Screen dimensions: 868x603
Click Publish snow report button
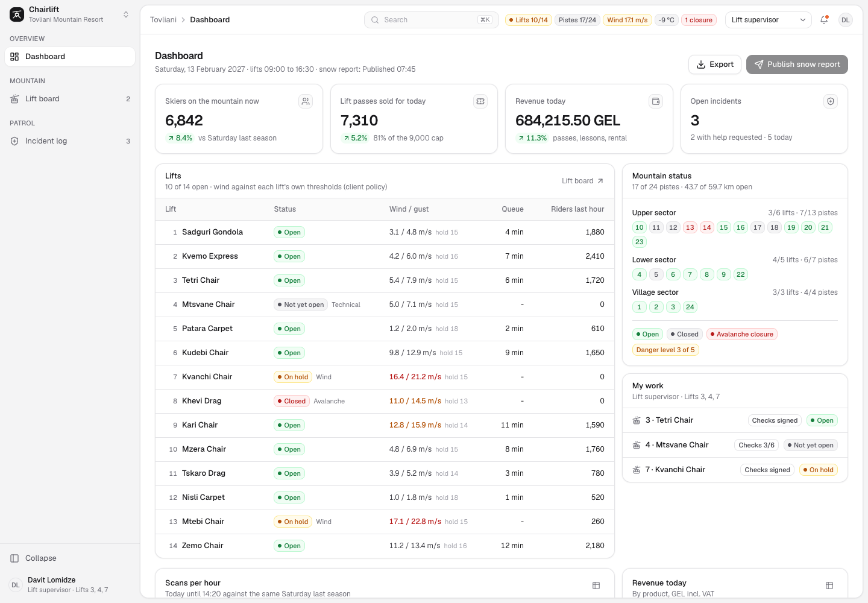(797, 65)
